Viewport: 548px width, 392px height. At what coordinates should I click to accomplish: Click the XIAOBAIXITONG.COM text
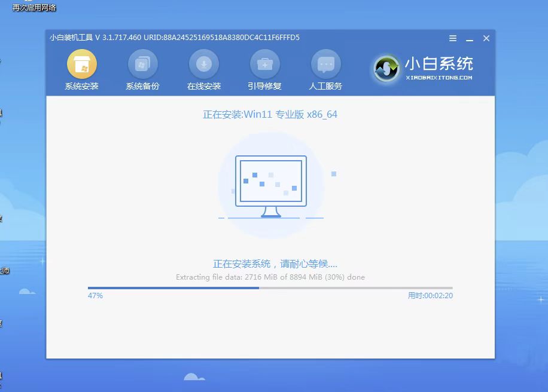439,78
